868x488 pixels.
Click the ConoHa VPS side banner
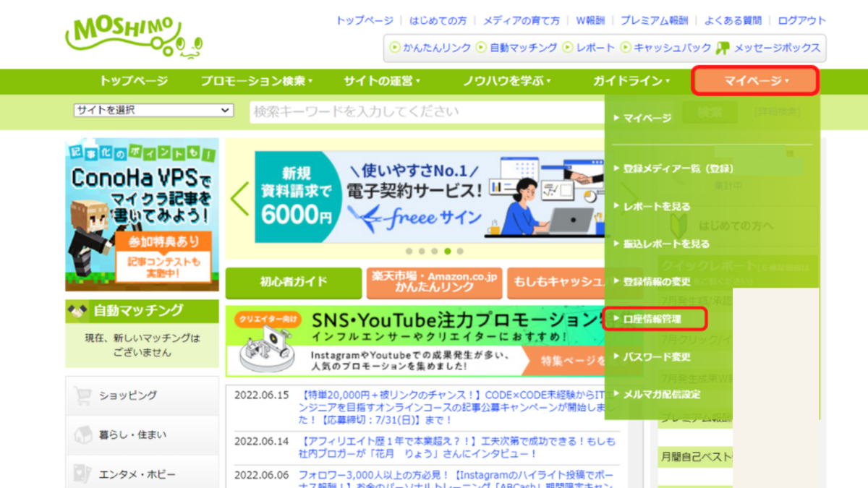point(142,215)
